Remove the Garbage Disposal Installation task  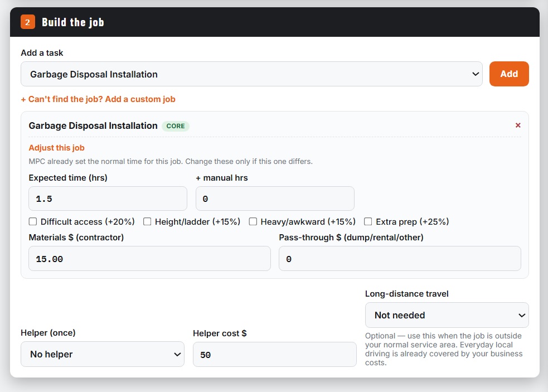[x=517, y=125]
